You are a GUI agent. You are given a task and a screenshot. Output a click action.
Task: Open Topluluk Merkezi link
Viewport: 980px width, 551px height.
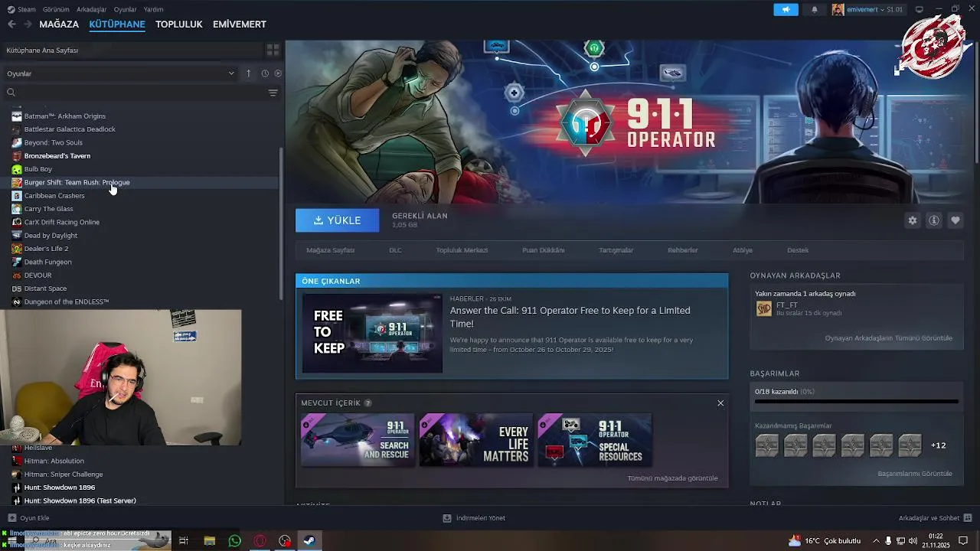pos(462,250)
